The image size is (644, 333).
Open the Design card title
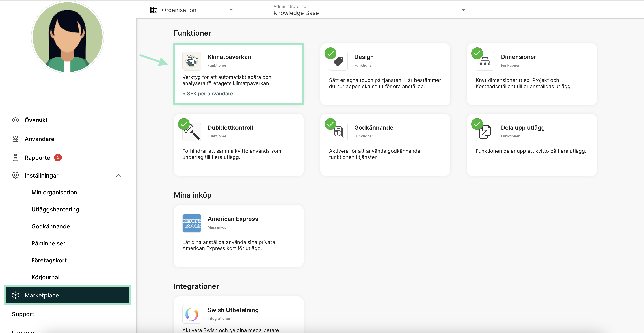point(364,57)
